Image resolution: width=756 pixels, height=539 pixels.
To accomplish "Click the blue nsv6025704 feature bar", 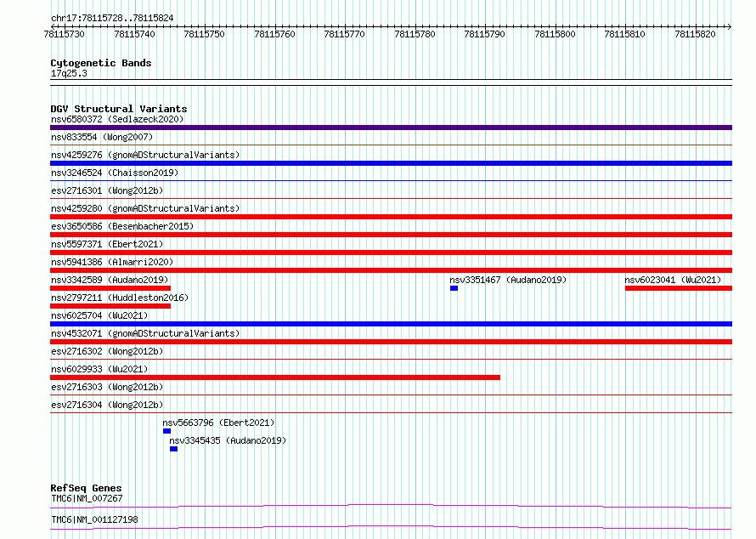I will 391,324.
